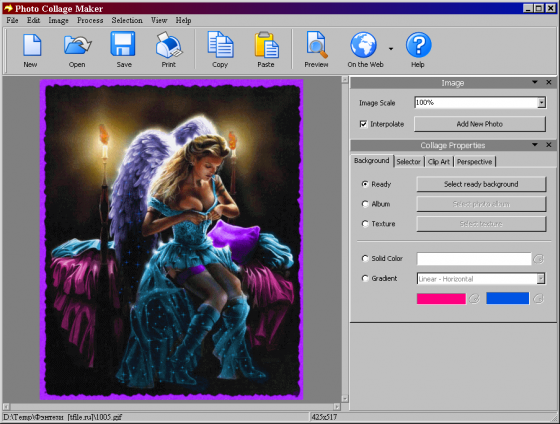Copy using the Copy toolbar icon

pos(220,45)
